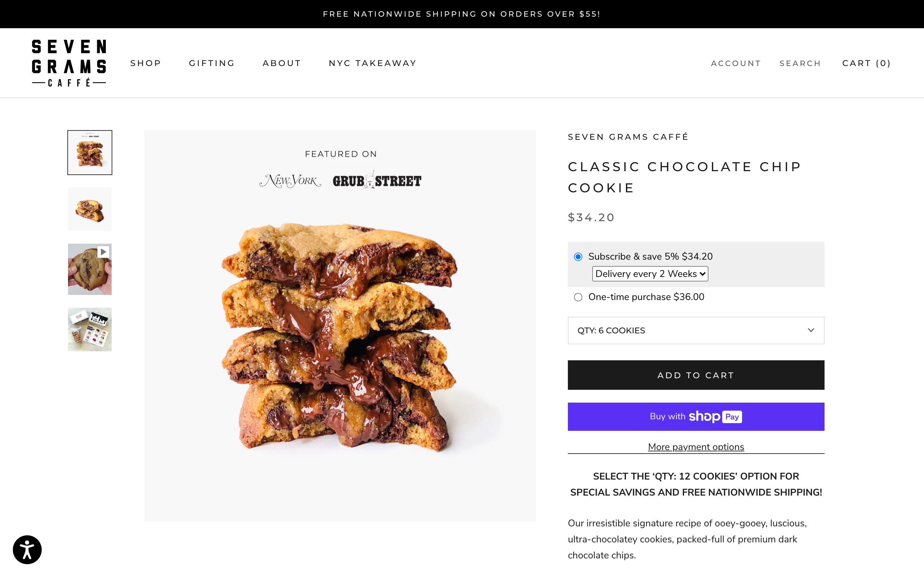Open the GIFTING page
This screenshot has width=924, height=577.
(x=211, y=63)
